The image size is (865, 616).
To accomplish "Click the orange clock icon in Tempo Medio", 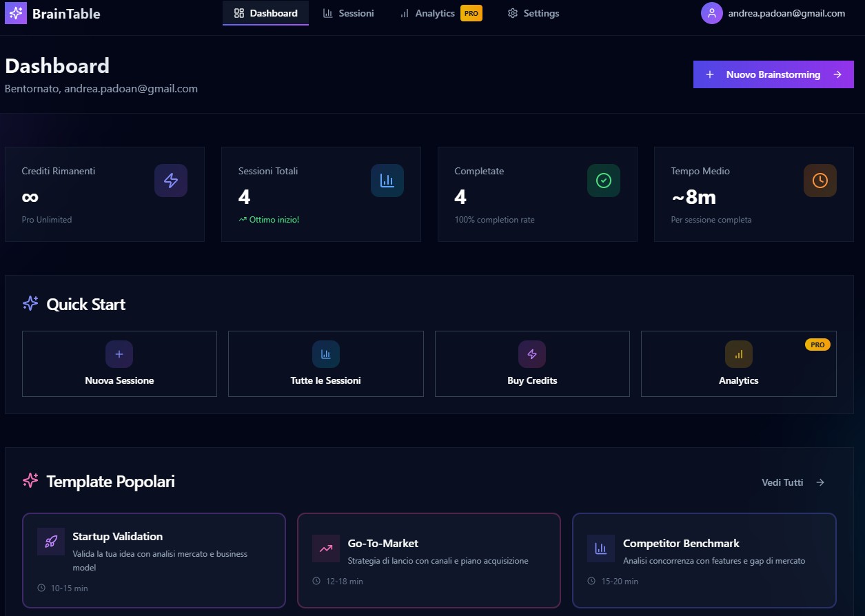I will (820, 181).
